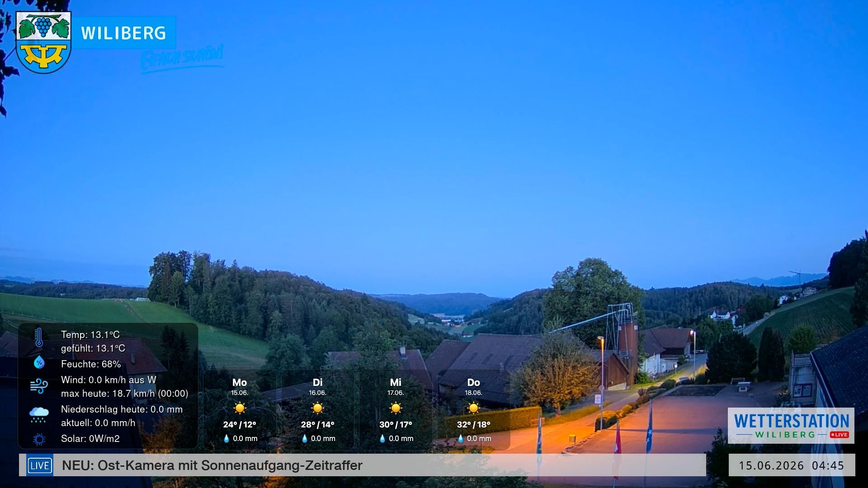Click 'max heute: 18.7 km/h (00:00)' text
Image resolution: width=868 pixels, height=488 pixels.
click(125, 394)
